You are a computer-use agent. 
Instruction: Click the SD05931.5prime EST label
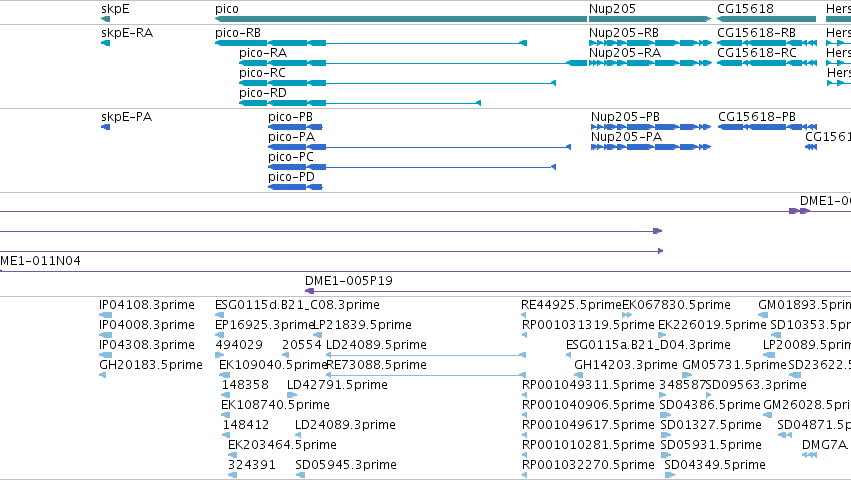[711, 445]
